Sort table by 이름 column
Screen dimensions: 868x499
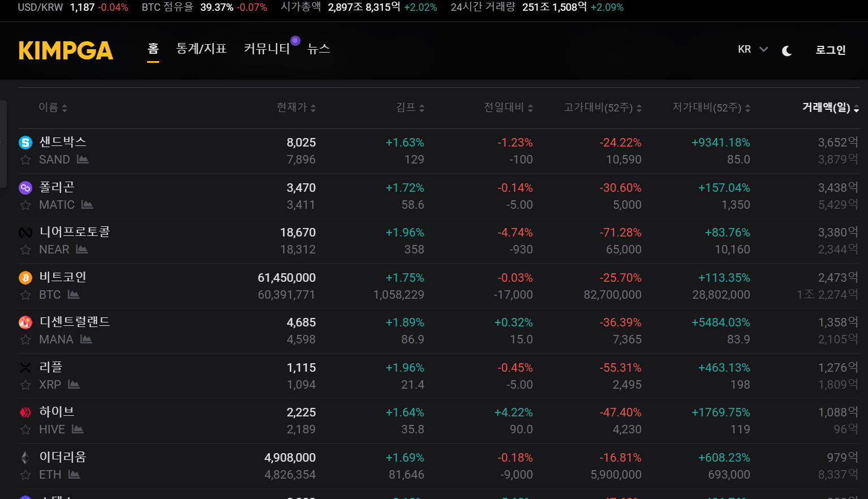point(53,107)
